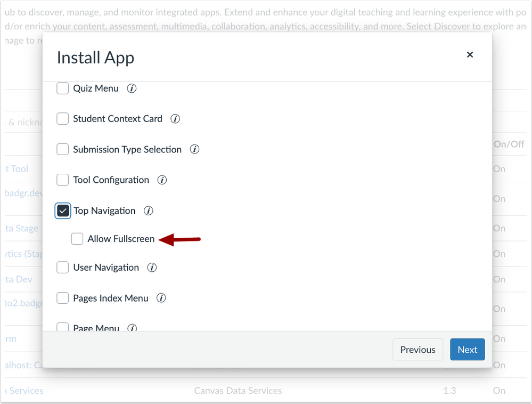The image size is (532, 404).
Task: Open Student Context Card info tooltip
Action: [175, 119]
